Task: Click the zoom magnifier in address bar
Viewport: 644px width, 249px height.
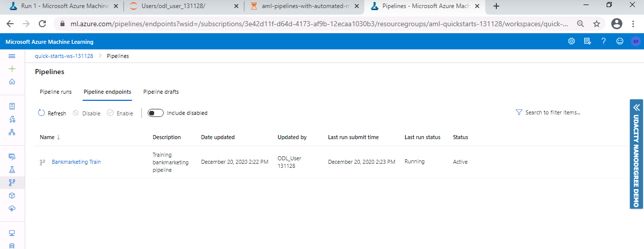Action: 581,24
